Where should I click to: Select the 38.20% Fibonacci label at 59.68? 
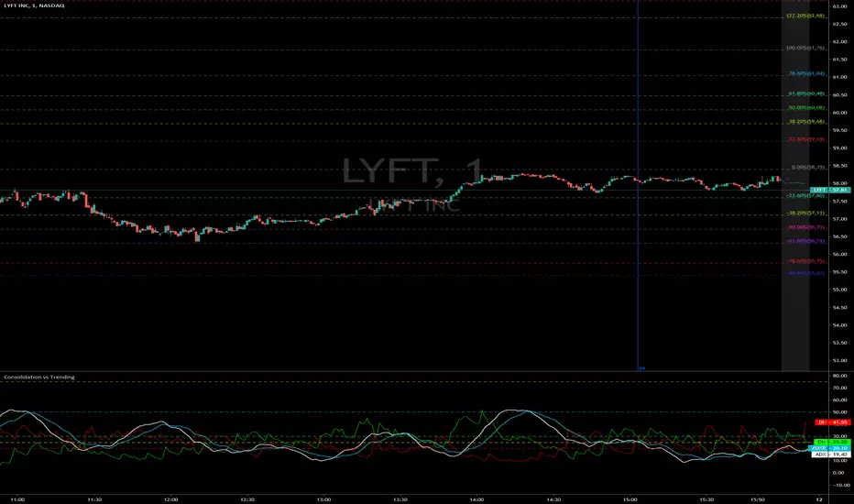pyautogui.click(x=806, y=122)
